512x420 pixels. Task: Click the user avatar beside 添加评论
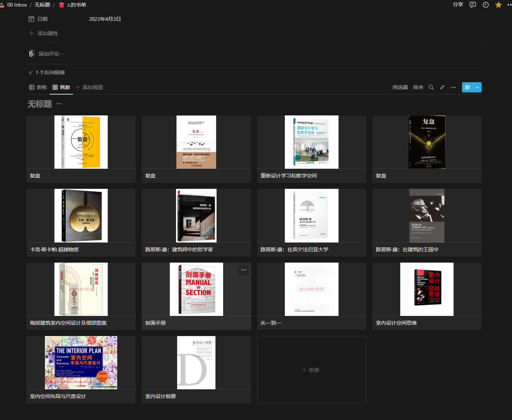[32, 53]
